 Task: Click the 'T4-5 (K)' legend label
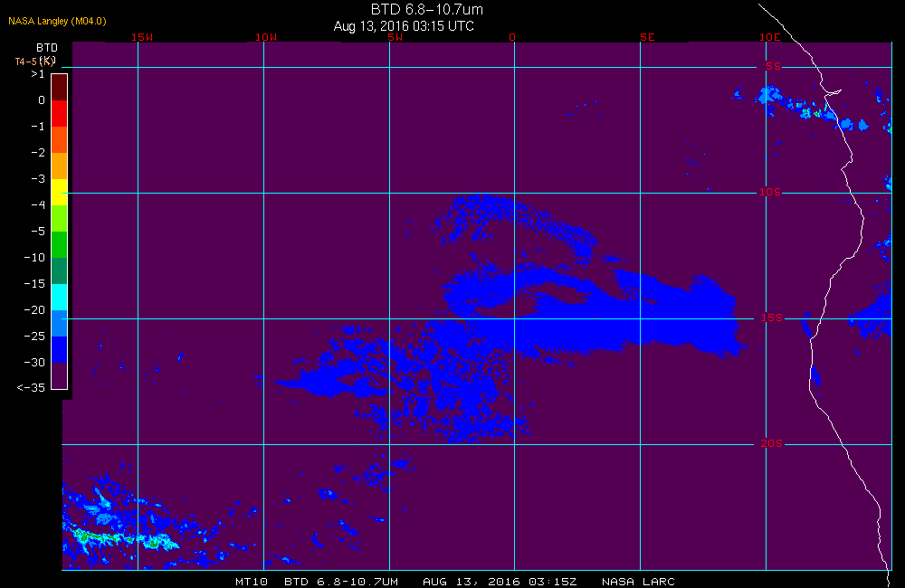35,62
